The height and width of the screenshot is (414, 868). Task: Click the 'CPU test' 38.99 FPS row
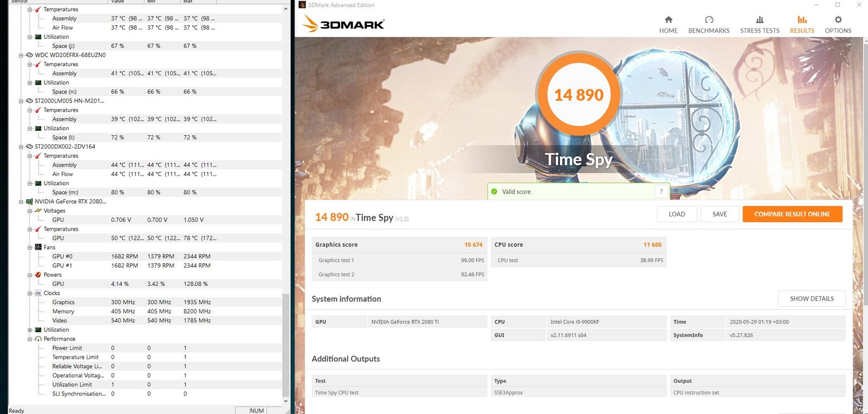(x=578, y=260)
